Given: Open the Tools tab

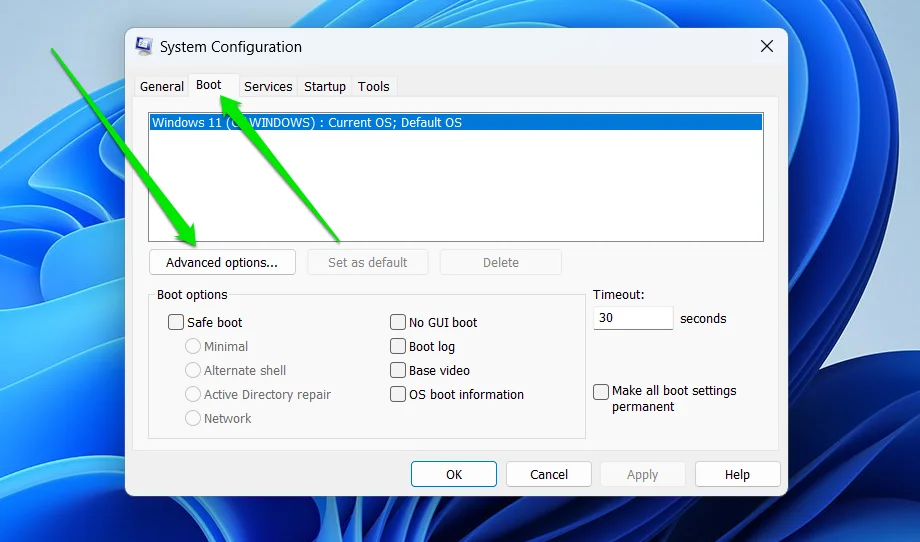Looking at the screenshot, I should 374,87.
